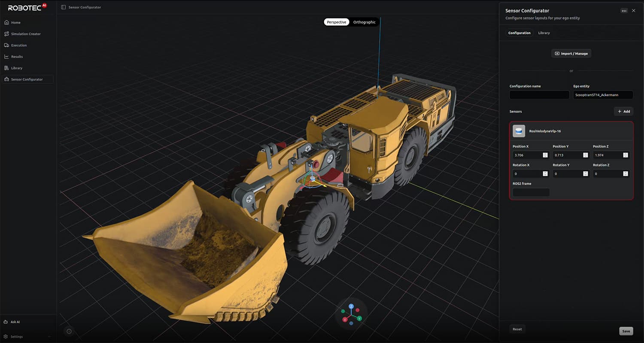Click the Home sidebar icon
Screen dimensions: 644x343
click(6, 22)
